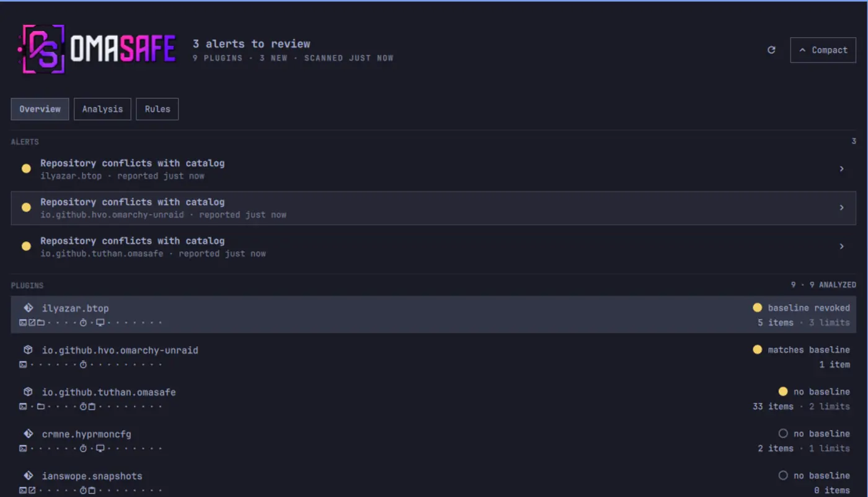Click the monitor icon under crmne.hyprmoncfg
Viewport: 868px width, 497px height.
(100, 448)
